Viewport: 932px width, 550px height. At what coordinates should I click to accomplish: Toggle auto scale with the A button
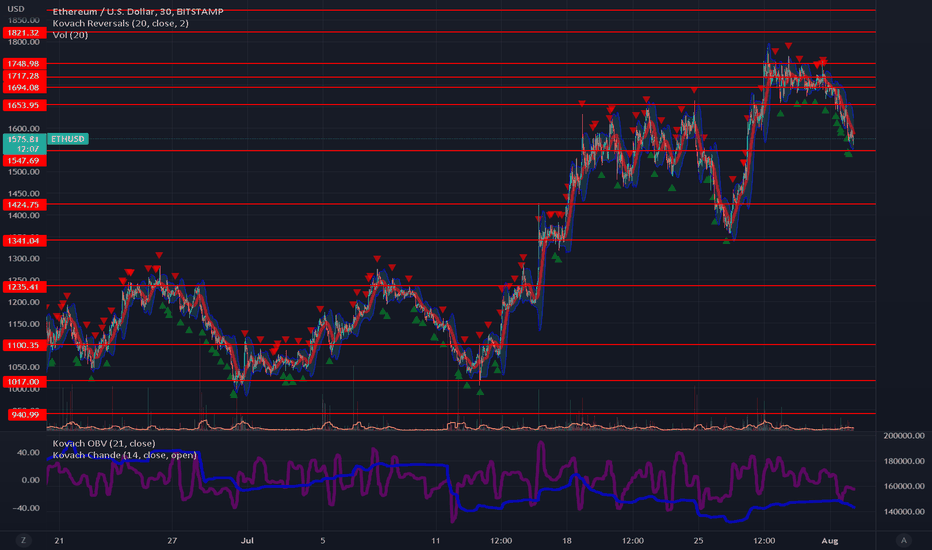(x=903, y=540)
